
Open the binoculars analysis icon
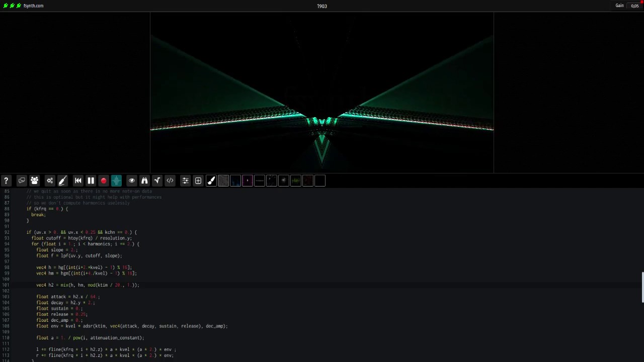point(144,180)
